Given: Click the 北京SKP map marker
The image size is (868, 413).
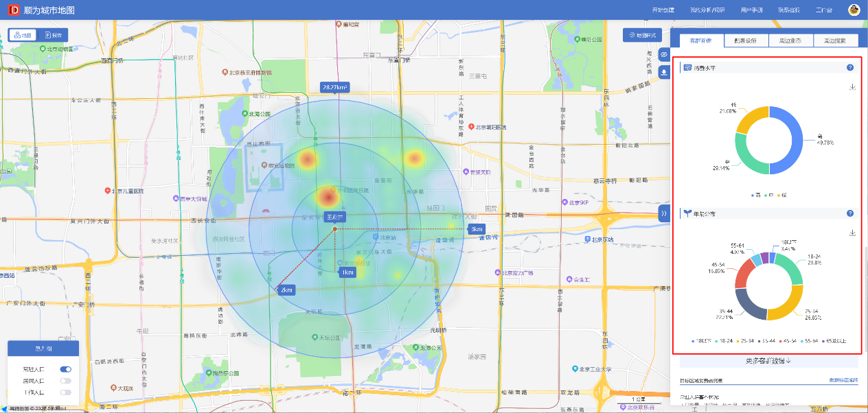Looking at the screenshot, I should 575,203.
